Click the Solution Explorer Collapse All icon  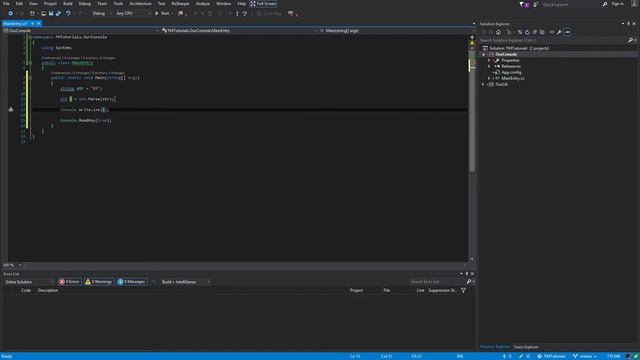click(x=534, y=32)
